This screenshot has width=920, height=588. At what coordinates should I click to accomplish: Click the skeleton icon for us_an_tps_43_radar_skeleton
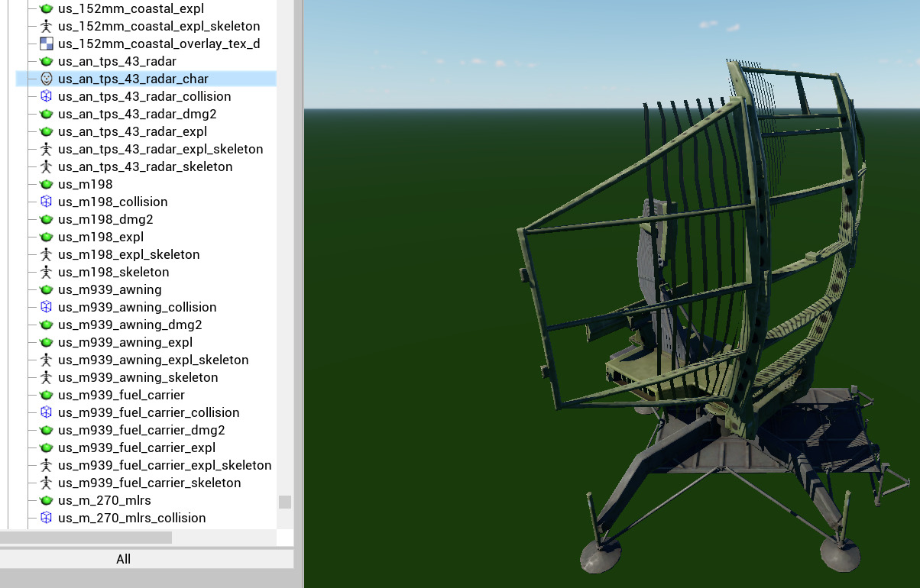[x=46, y=166]
